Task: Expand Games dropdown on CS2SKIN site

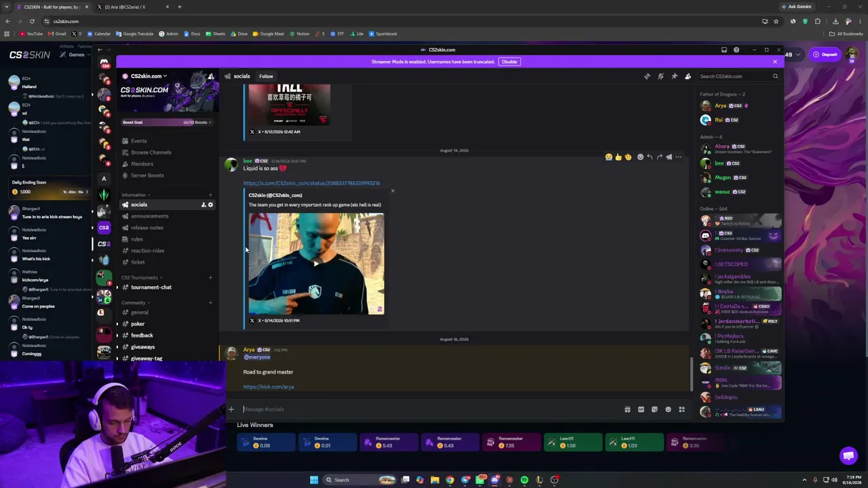Action: click(76, 55)
